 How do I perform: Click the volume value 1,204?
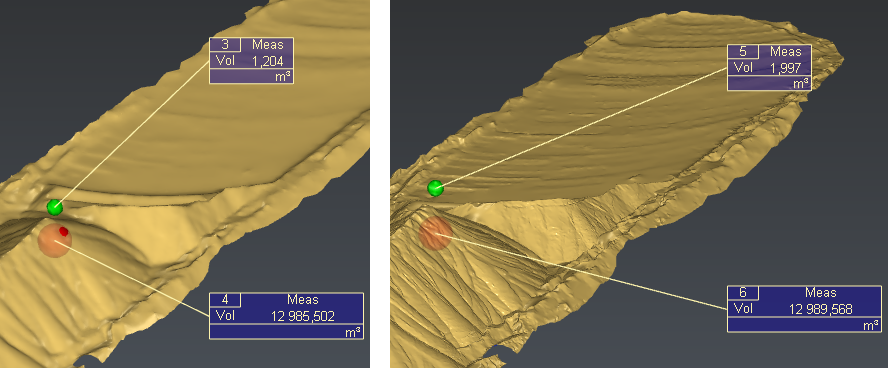point(266,61)
